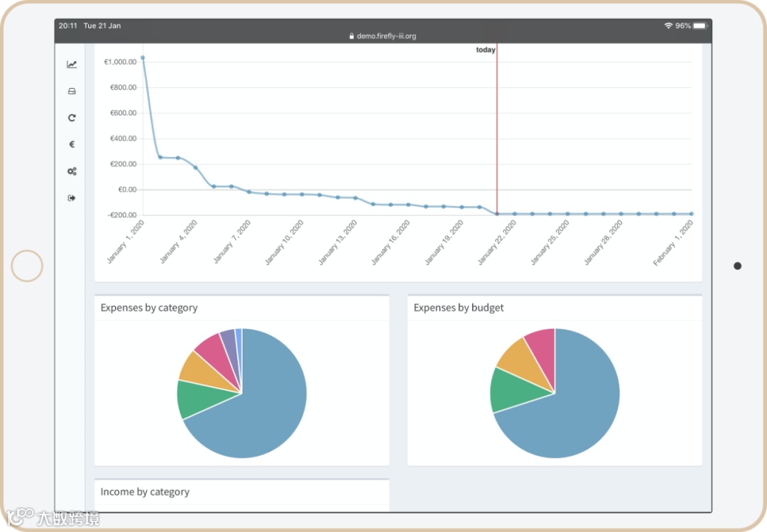Click the 'January 1, 2020' axis label
Image resolution: width=767 pixels, height=532 pixels.
126,241
